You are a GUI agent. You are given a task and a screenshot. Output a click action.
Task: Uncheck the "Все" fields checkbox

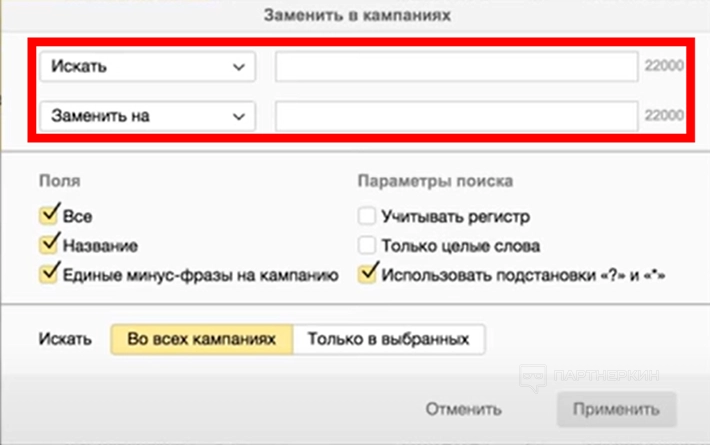pyautogui.click(x=48, y=215)
